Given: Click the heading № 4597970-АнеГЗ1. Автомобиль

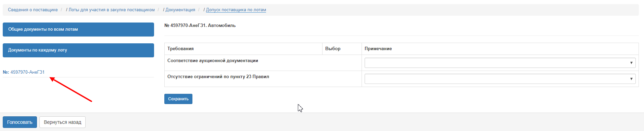Looking at the screenshot, I should [200, 26].
